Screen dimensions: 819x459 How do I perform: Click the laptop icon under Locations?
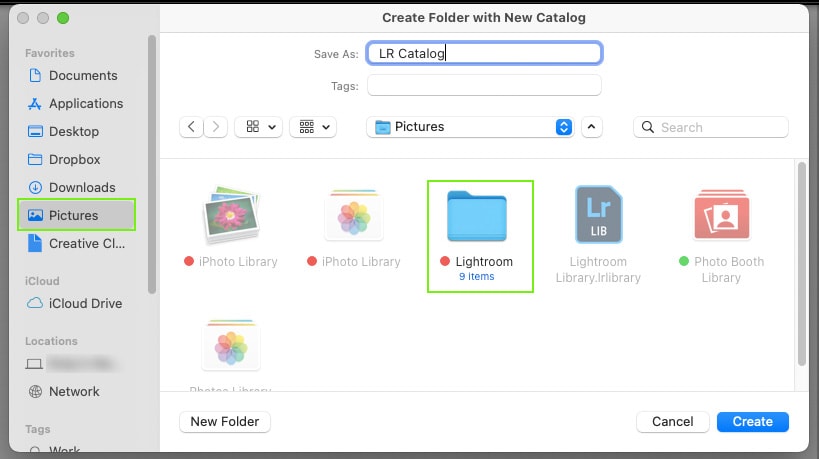tap(34, 363)
